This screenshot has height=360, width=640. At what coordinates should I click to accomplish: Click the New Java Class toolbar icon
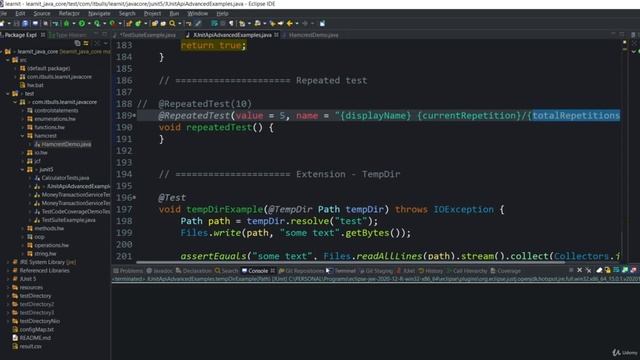138,23
